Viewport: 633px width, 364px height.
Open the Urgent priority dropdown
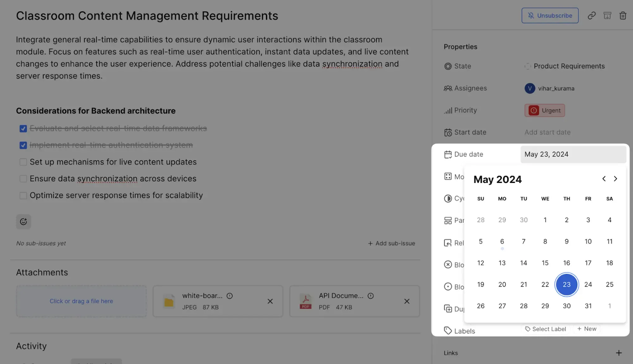(544, 110)
